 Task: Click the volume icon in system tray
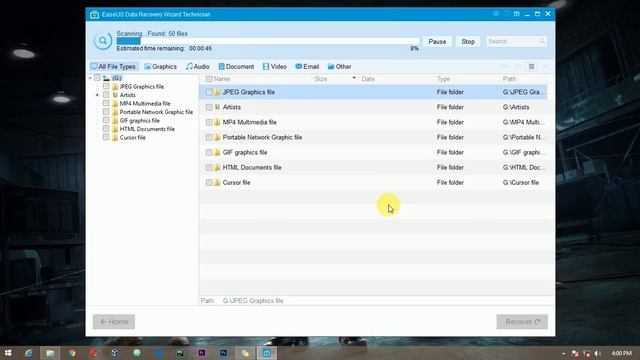click(x=598, y=353)
